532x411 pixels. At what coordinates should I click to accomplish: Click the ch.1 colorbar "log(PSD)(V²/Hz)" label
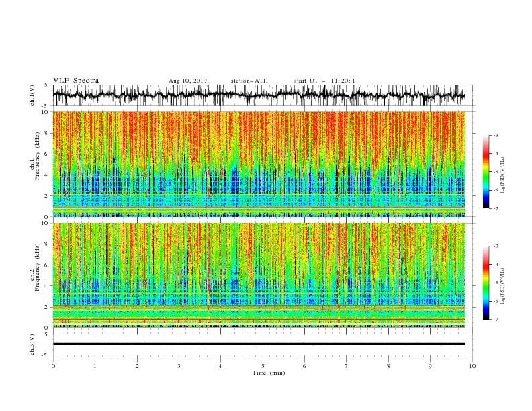[x=503, y=175]
